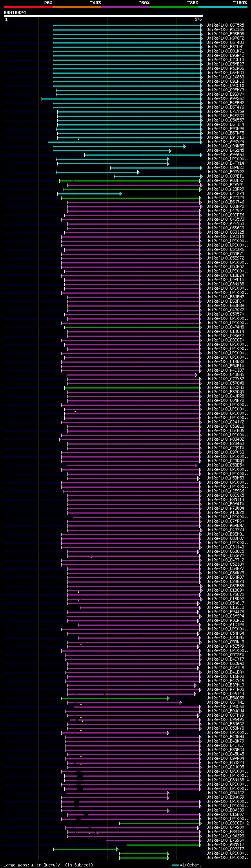
Task: Select hit UniRef100_Q8N138-4
Action: tap(227, 780)
